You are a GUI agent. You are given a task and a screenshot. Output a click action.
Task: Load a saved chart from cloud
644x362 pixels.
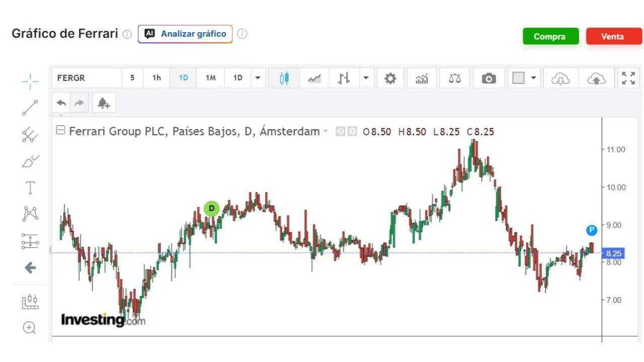[560, 78]
